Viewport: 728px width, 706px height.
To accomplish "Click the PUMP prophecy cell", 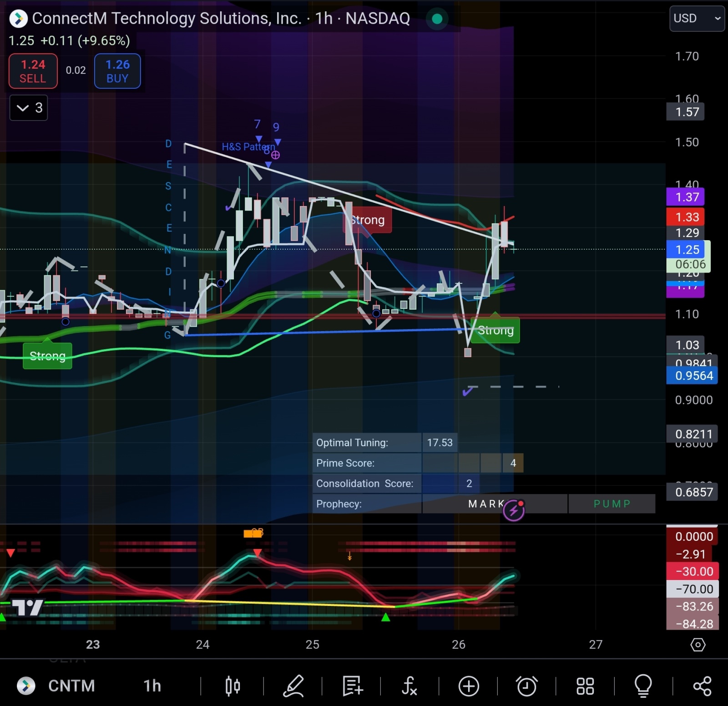I will click(612, 504).
